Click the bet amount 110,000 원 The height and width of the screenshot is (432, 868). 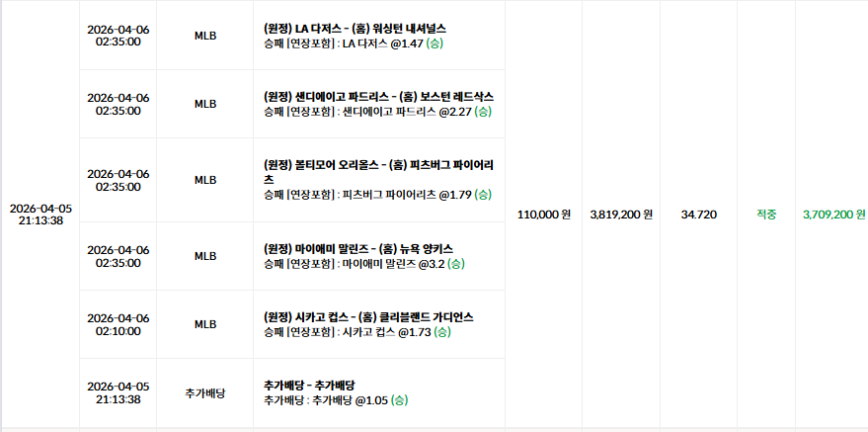(543, 215)
